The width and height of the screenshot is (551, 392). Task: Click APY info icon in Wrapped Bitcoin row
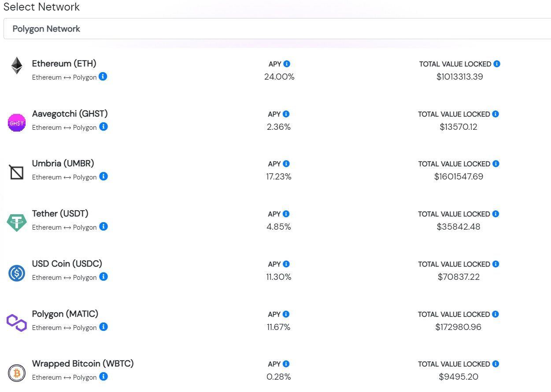click(286, 364)
